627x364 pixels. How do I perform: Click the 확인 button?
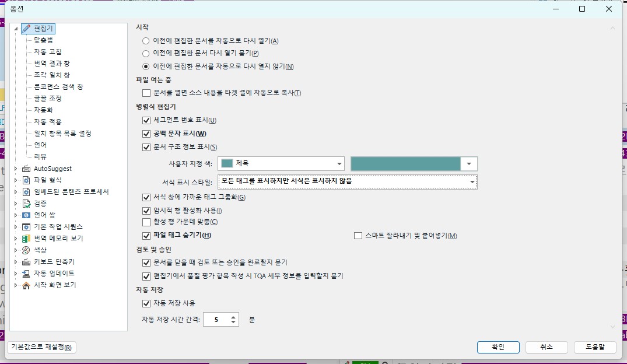[498, 347]
